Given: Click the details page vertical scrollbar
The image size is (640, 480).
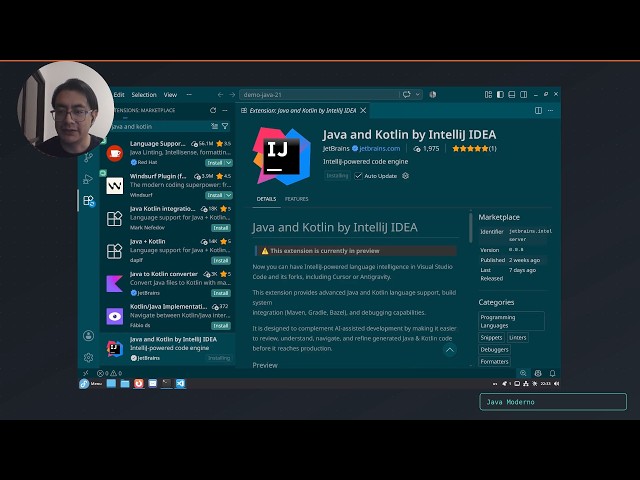Looking at the screenshot, I should coord(471,227).
